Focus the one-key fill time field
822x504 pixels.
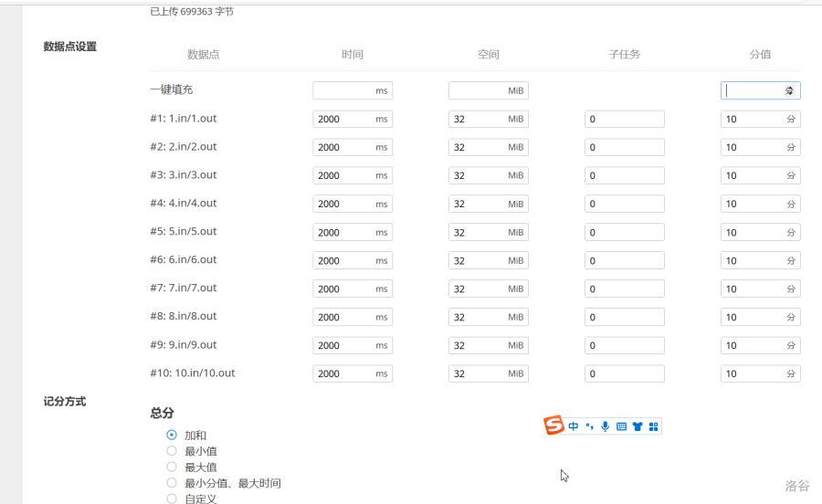click(x=353, y=90)
